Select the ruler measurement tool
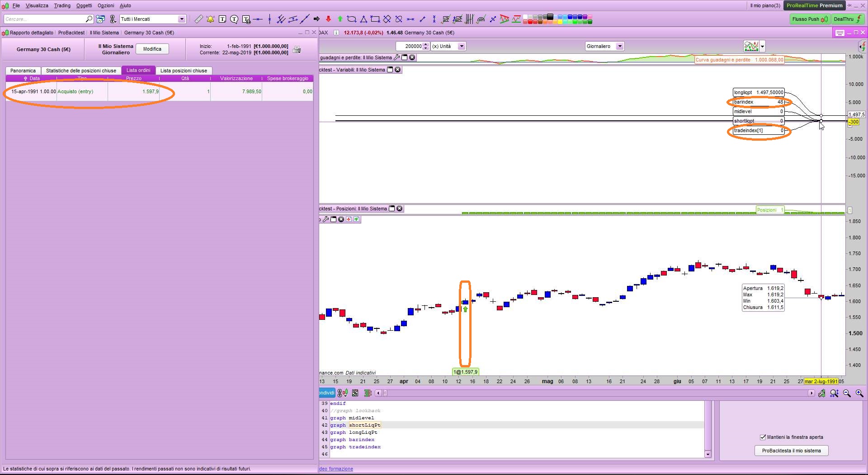The width and height of the screenshot is (868, 475). [x=198, y=19]
